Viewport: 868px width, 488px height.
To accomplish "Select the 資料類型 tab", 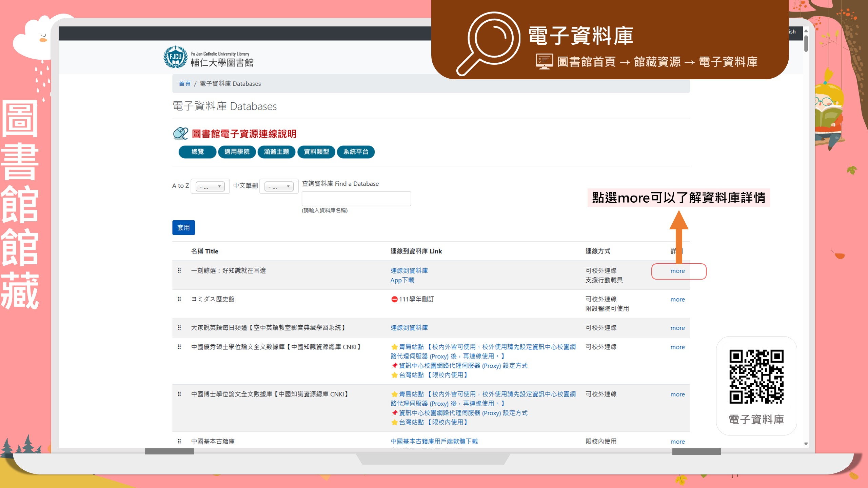I will (316, 152).
